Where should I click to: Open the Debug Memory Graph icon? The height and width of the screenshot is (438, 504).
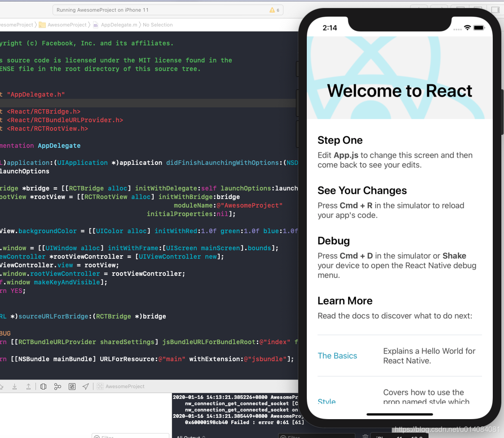point(57,386)
